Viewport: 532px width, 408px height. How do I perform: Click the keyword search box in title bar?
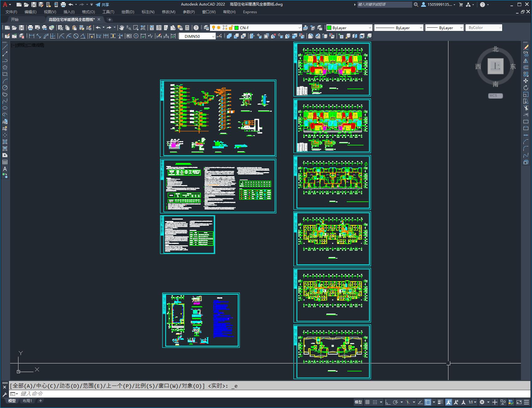(x=384, y=5)
